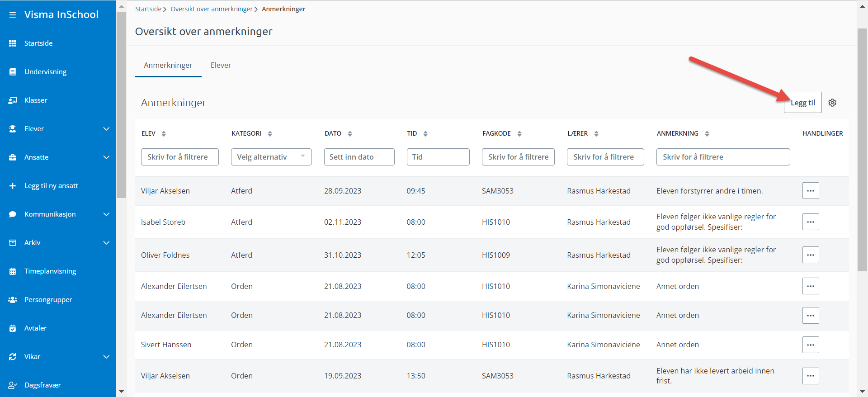Screen dimensions: 868x397
Task: Click the Vikar refresh-arrows icon
Action: click(13, 357)
